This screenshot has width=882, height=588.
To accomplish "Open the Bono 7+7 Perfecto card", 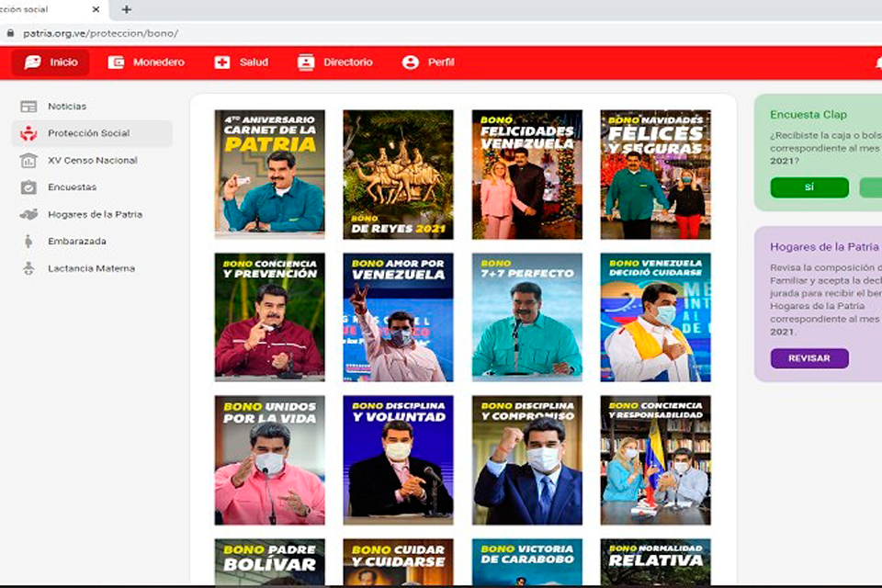I will [527, 317].
